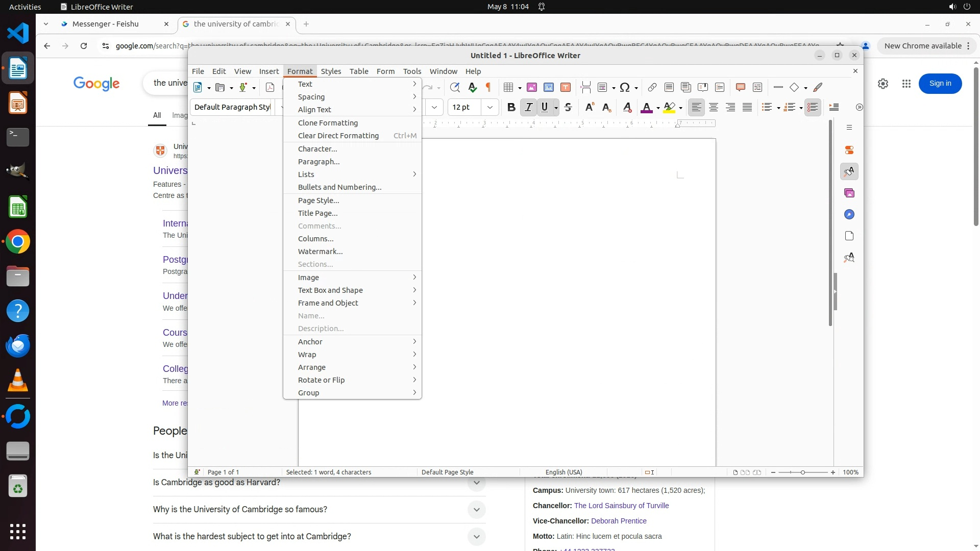Click the Insert Image toolbar icon
980x551 pixels.
click(532, 87)
